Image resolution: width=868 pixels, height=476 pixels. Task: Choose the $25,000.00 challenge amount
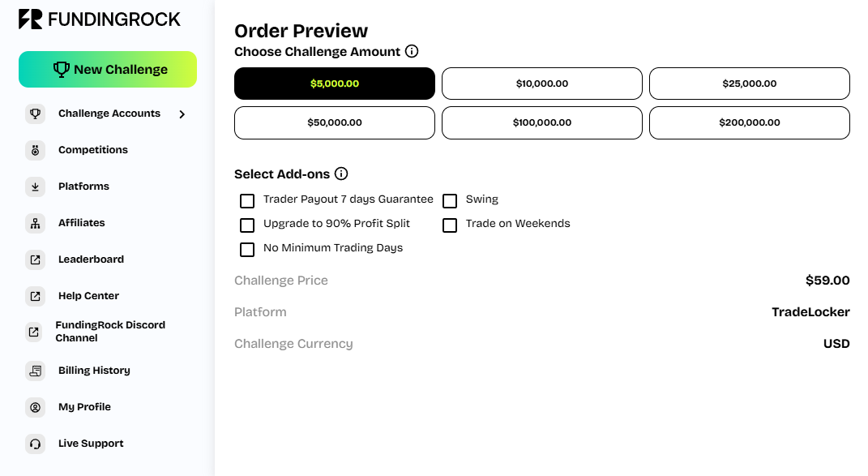click(750, 84)
